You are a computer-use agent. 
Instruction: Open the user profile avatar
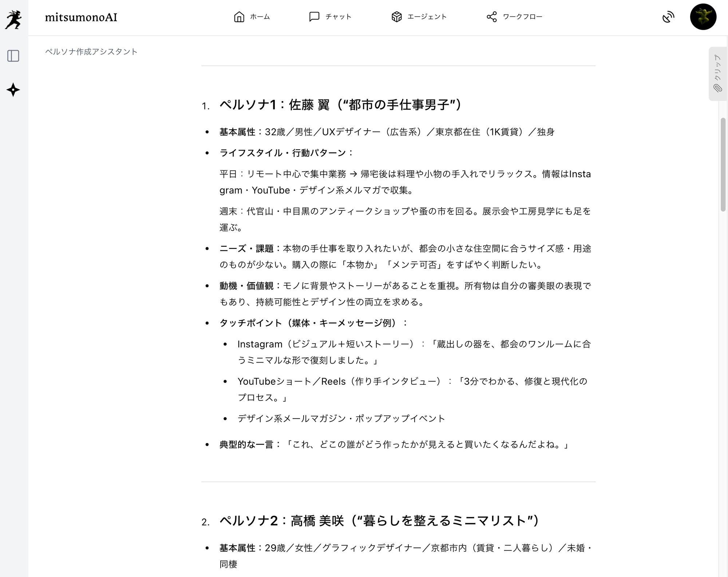coord(703,17)
